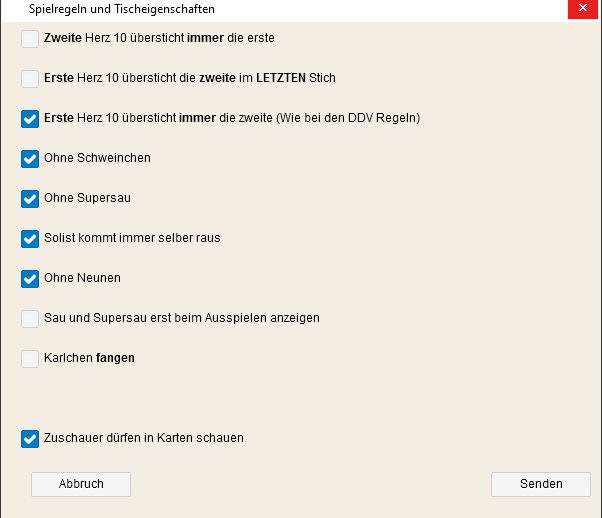
Task: Click the 'Ohne Schweinchen' label text
Action: click(x=97, y=158)
